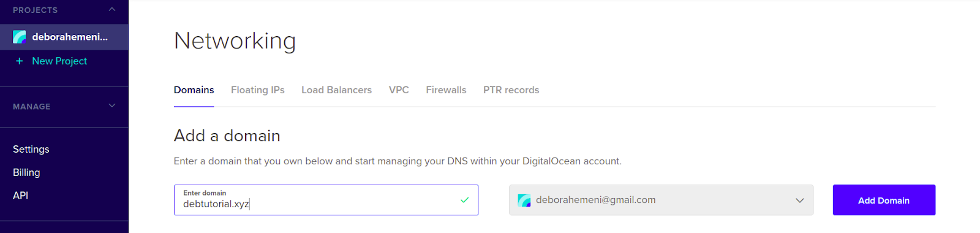Collapse the Projects section chevron

(112, 9)
